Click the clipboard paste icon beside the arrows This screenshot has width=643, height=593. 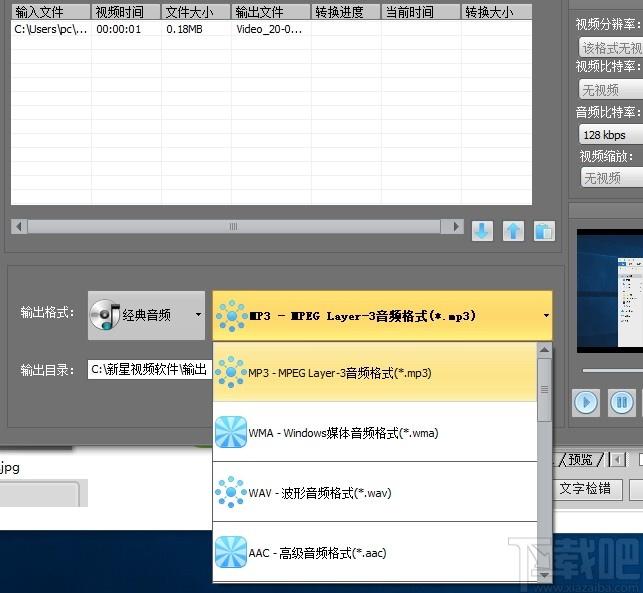point(544,231)
